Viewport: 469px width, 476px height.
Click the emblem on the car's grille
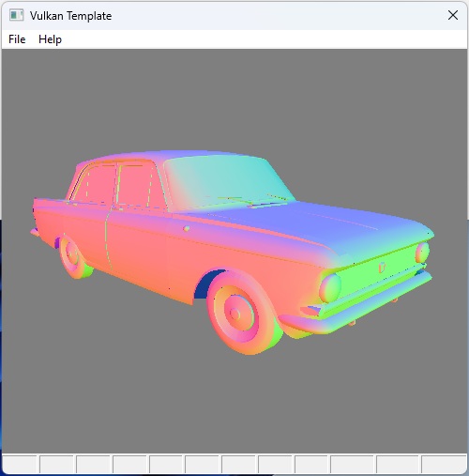tap(382, 267)
